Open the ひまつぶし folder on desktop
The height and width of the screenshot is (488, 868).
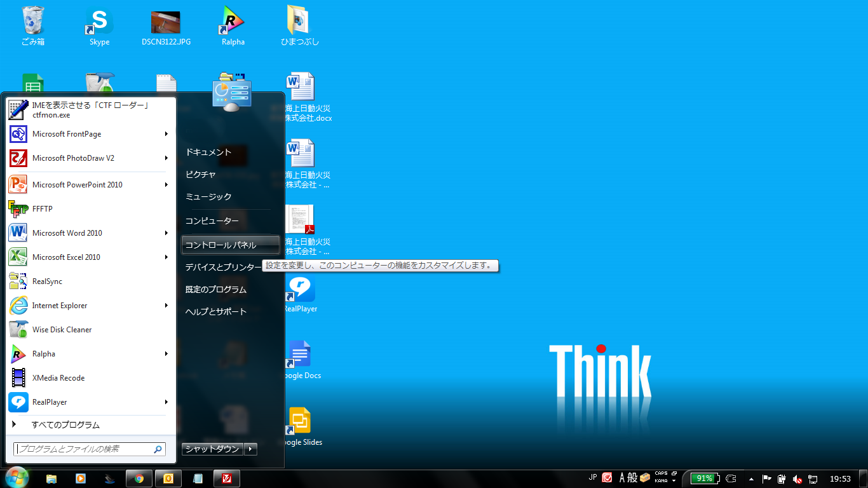[x=299, y=22]
